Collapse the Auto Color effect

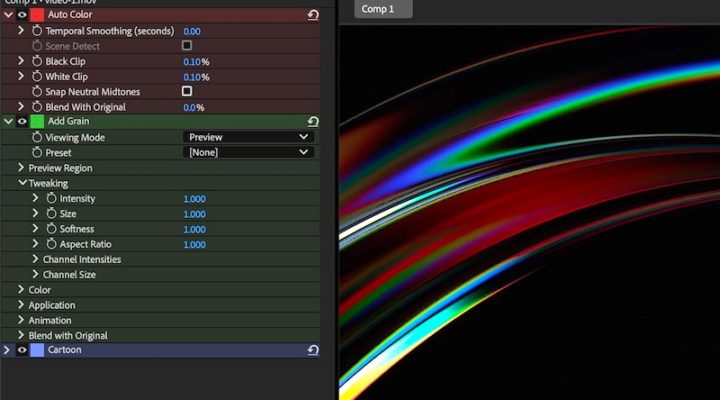pos(8,15)
